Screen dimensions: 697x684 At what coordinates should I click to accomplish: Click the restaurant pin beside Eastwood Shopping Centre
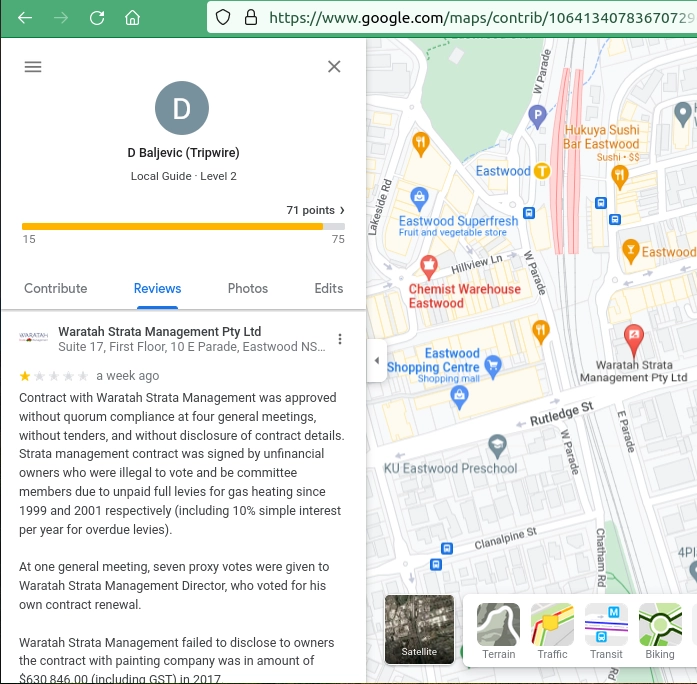click(541, 332)
